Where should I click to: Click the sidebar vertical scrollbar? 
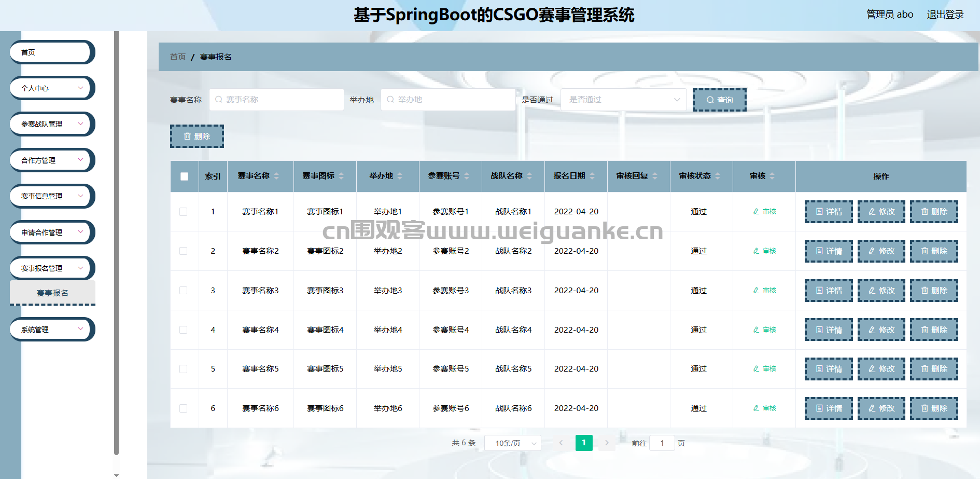[117, 243]
